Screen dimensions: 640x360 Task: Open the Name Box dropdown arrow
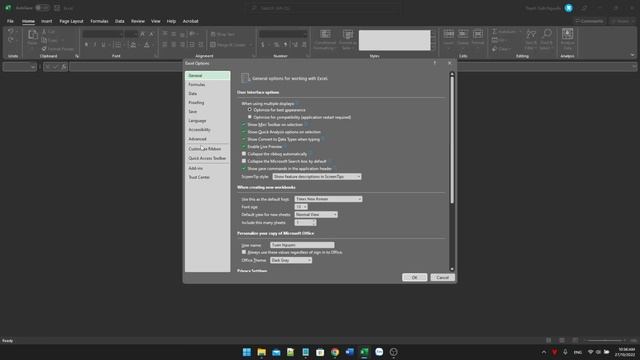coord(33,67)
